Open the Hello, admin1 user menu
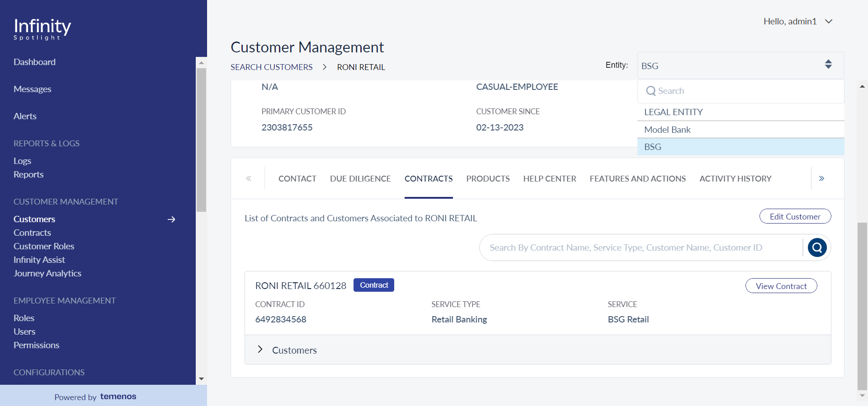Viewport: 868px width, 406px height. [x=798, y=21]
